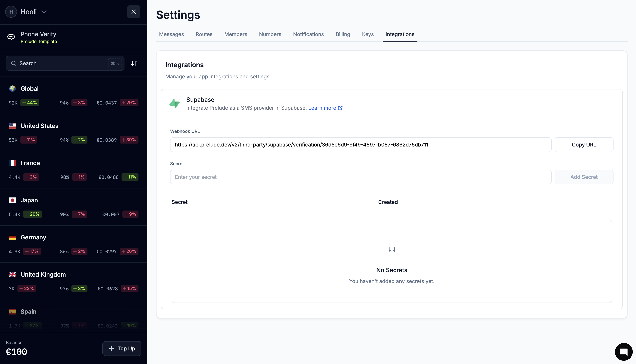
Task: Click the Hooli avatar icon
Action: coord(11,12)
